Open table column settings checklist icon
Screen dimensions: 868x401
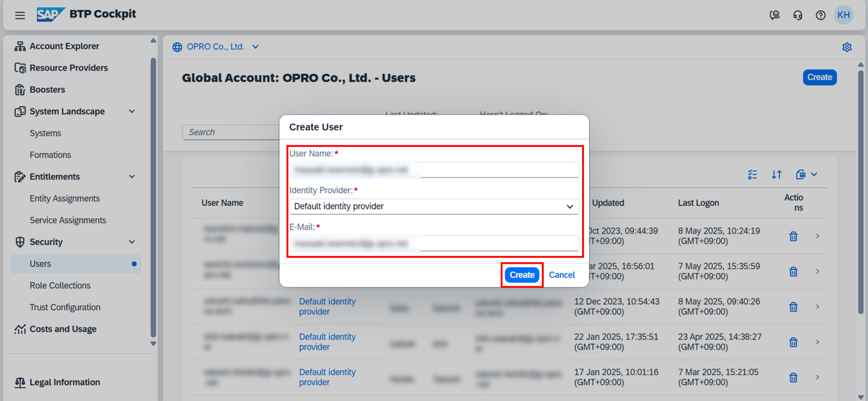752,174
